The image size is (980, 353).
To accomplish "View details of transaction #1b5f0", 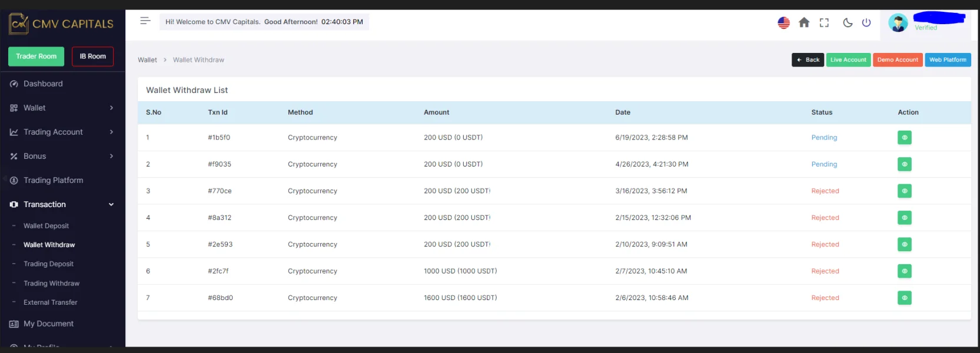I will click(x=904, y=138).
